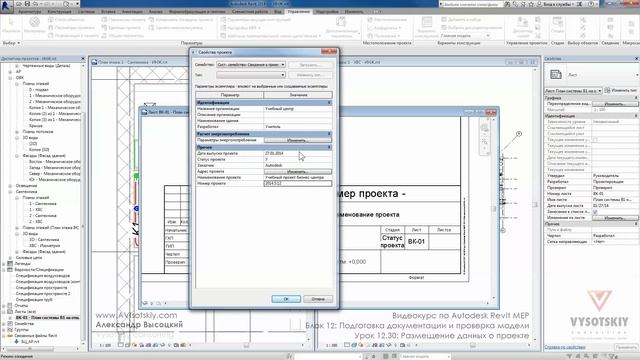Collapse the Сантехника node in project browser
Image resolution: width=640 pixels, height=360 pixels.
click(x=10, y=191)
